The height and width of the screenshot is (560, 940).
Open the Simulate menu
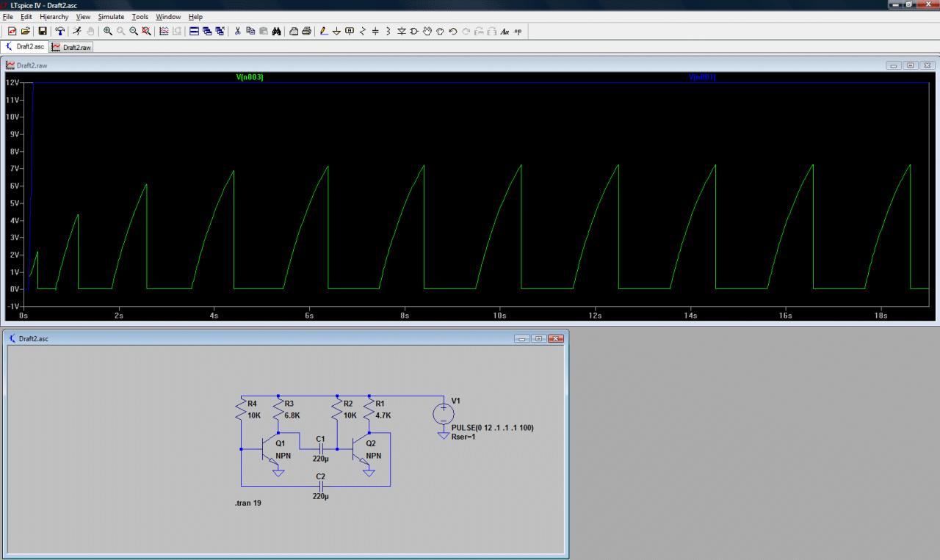point(111,16)
